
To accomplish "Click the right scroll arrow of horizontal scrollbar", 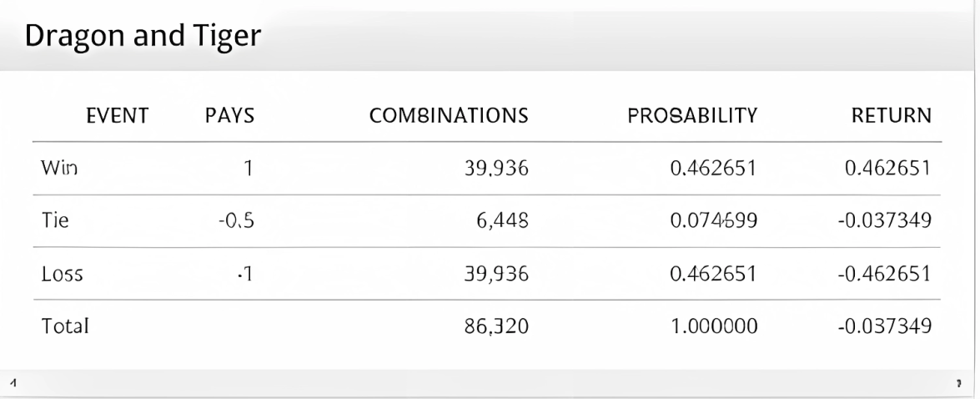I will pos(967,383).
